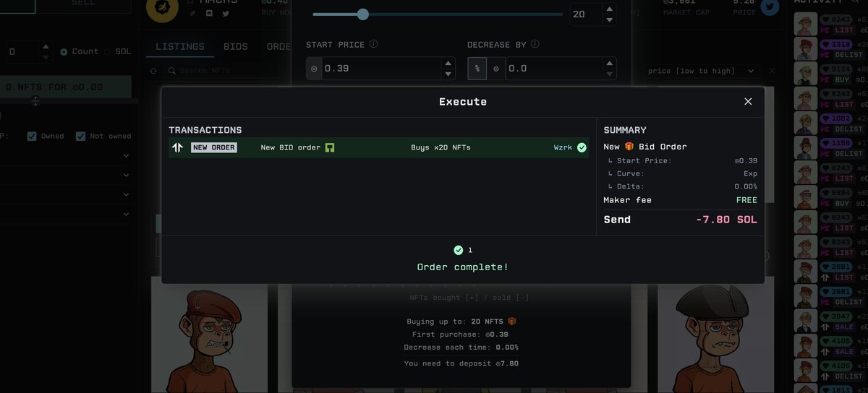Viewport: 868px width, 393px height.
Task: Click the -7.80 SOL send amount
Action: coord(726,220)
